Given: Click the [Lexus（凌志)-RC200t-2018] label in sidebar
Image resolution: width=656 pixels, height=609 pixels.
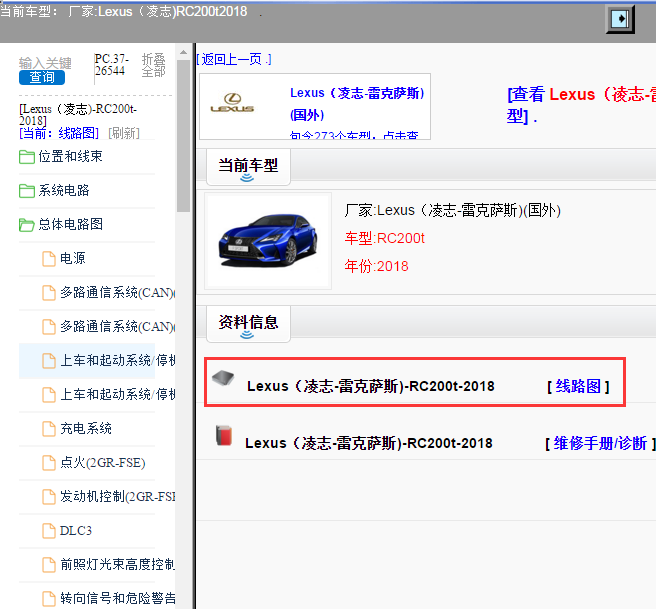Looking at the screenshot, I should (78, 115).
